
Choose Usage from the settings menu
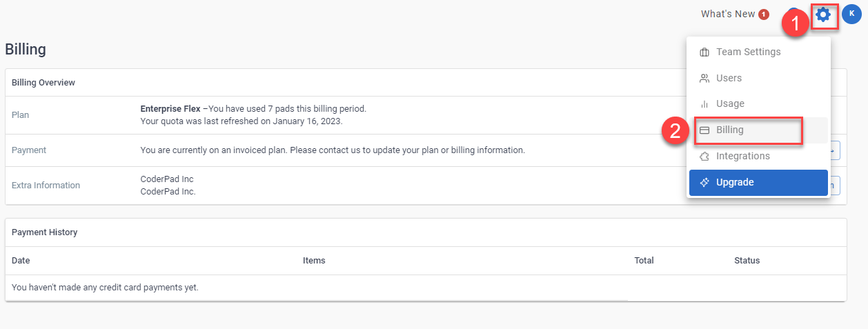[x=730, y=104]
